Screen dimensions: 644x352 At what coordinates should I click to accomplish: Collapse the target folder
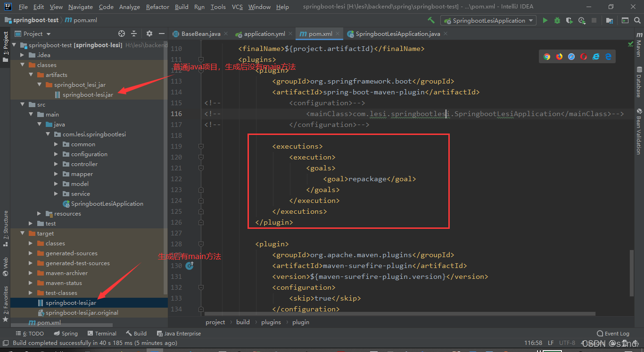point(22,233)
